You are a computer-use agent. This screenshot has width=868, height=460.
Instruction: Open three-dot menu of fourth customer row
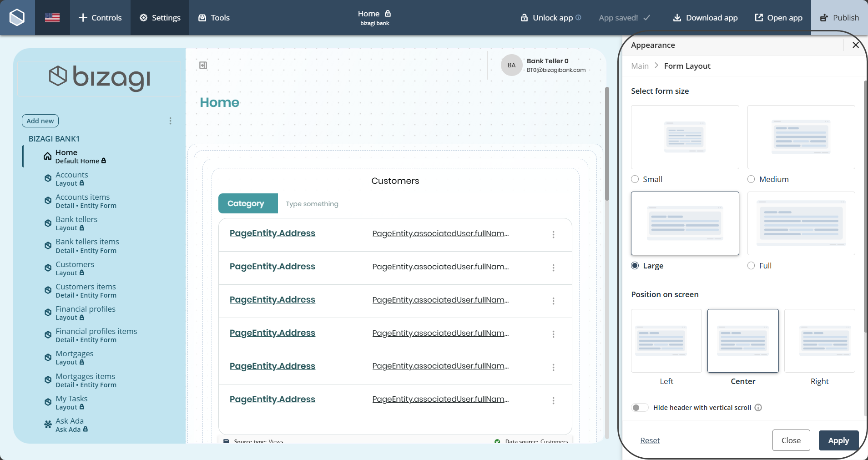click(553, 334)
